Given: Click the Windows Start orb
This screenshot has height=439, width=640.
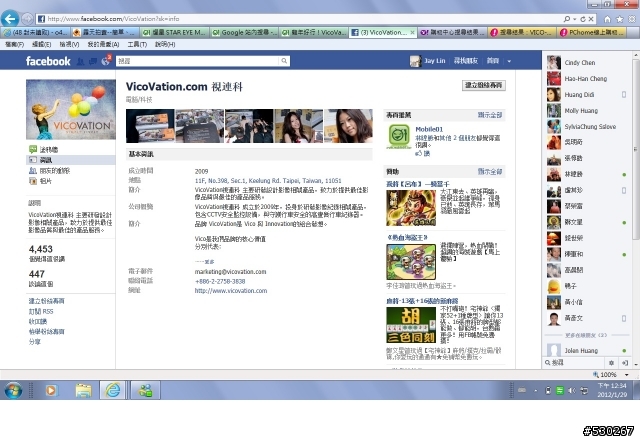Looking at the screenshot, I should 13,390.
